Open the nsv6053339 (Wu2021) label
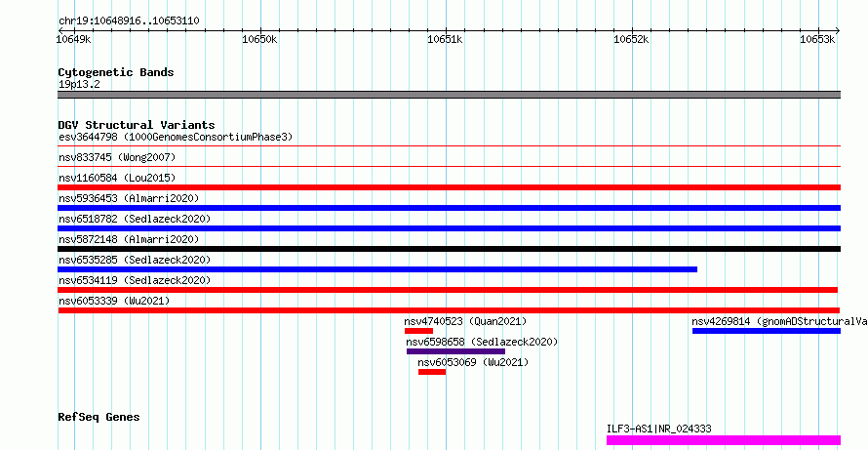 click(x=114, y=301)
